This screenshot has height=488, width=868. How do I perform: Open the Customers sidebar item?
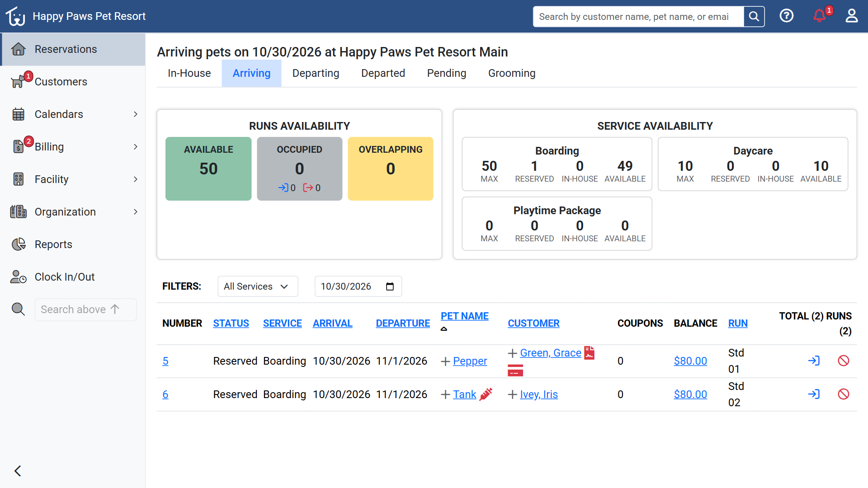point(73,82)
